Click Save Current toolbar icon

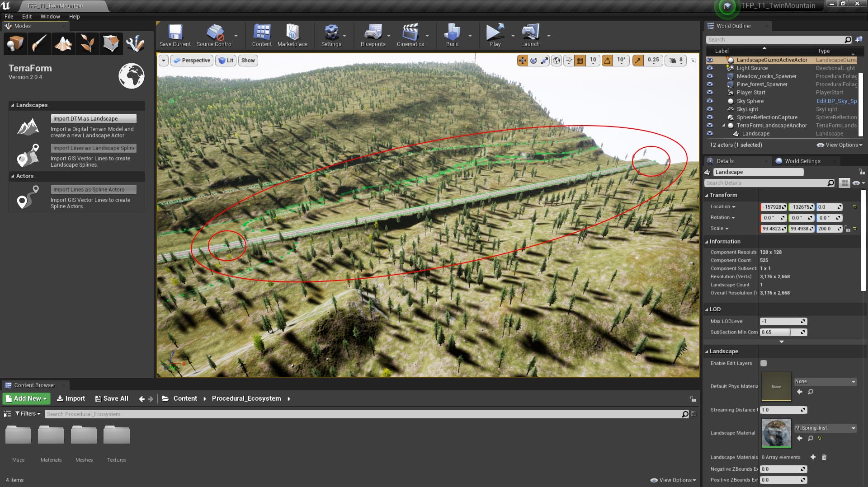point(175,35)
